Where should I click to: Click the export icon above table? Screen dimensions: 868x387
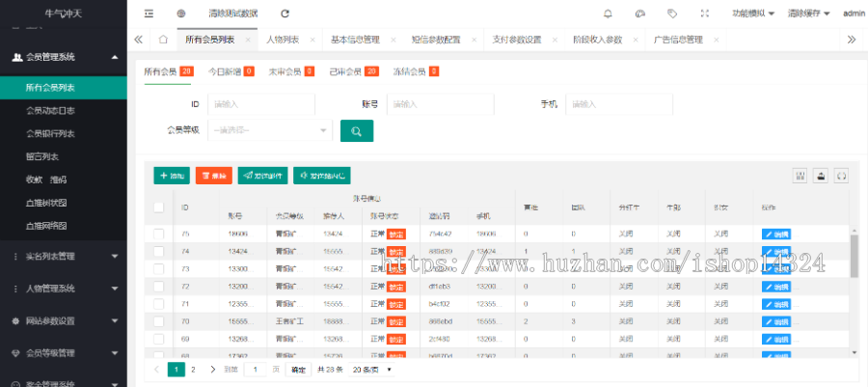click(x=821, y=176)
